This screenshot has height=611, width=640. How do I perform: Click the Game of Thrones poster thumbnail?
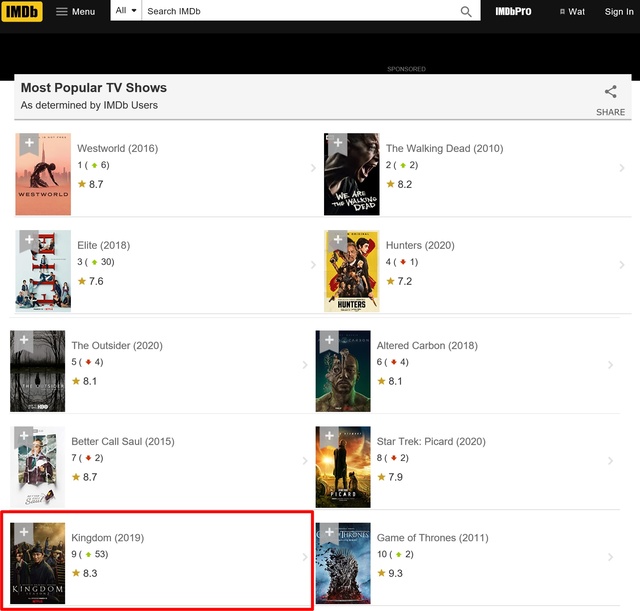point(343,563)
